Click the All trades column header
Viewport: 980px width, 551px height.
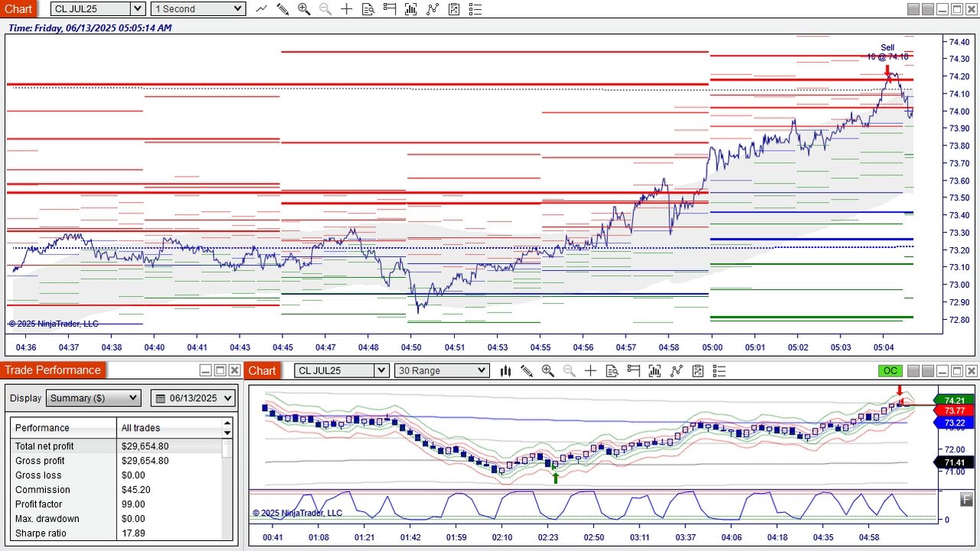pos(169,428)
